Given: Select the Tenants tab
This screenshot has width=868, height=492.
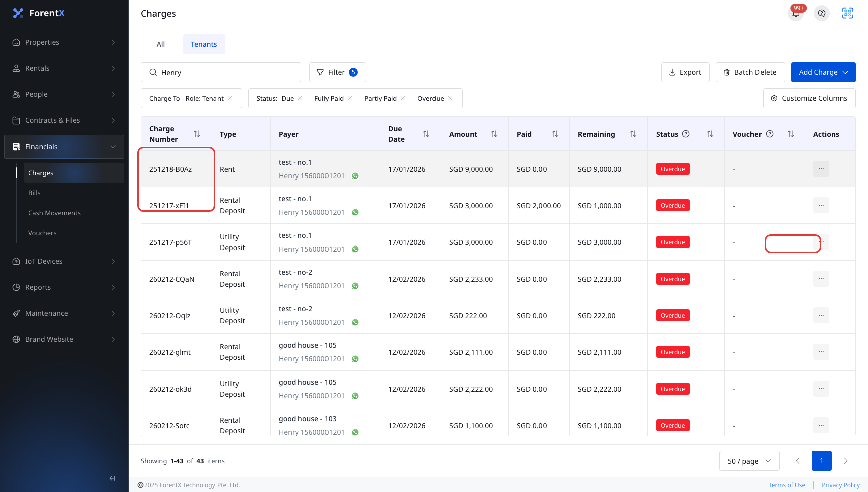Looking at the screenshot, I should [204, 44].
